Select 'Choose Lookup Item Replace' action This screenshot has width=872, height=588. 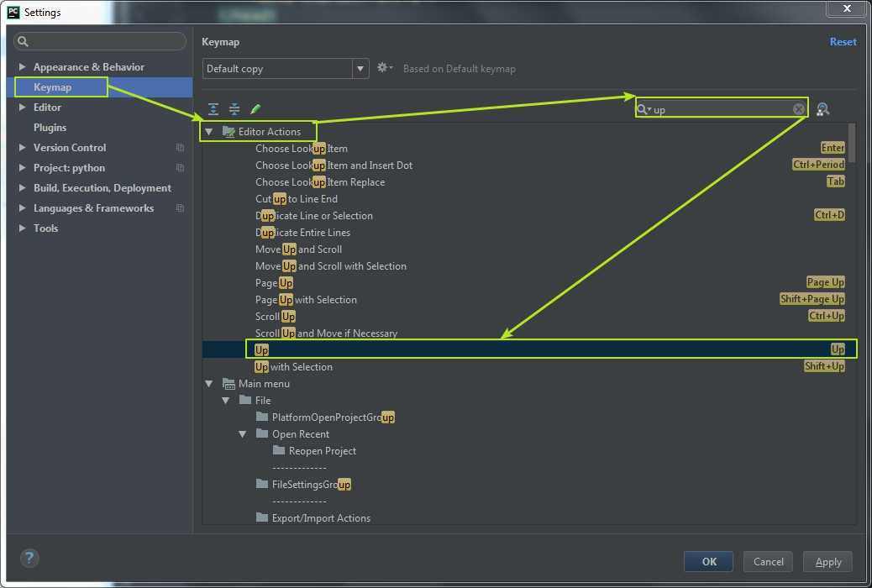coord(320,182)
